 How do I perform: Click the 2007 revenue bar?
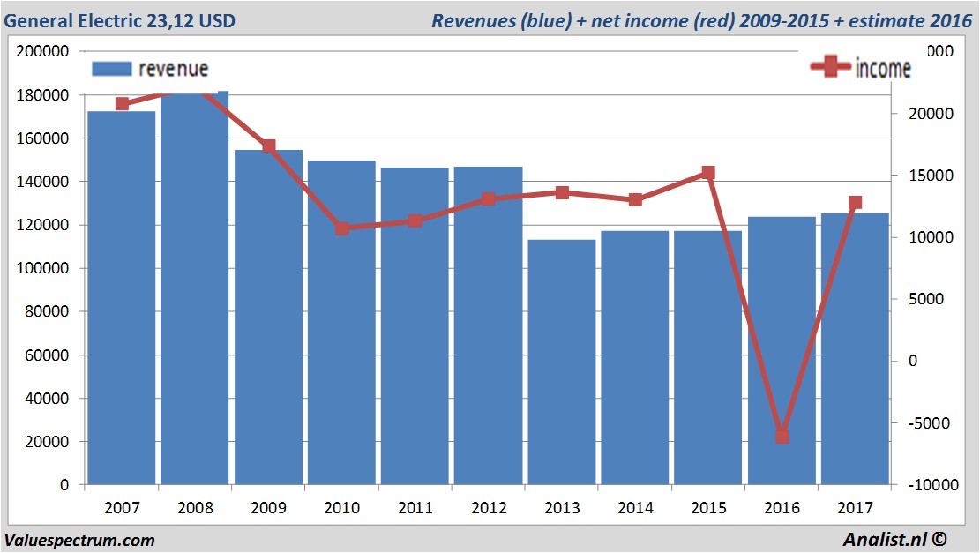(121, 298)
